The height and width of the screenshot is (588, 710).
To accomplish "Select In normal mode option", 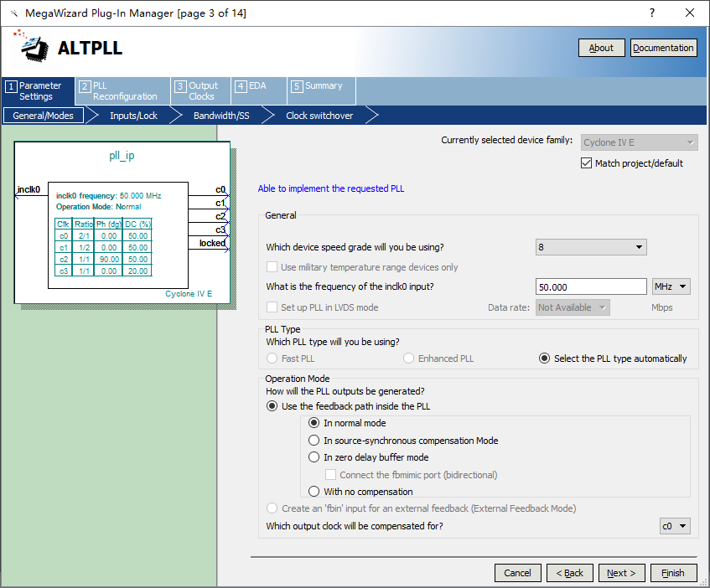I will pos(314,423).
